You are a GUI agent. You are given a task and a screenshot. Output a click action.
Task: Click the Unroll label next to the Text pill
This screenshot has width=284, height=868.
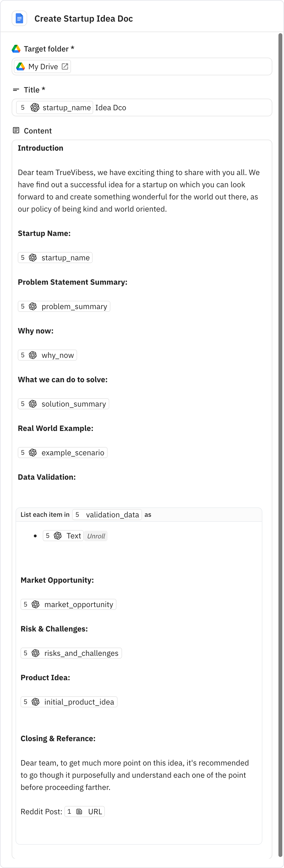coord(96,536)
